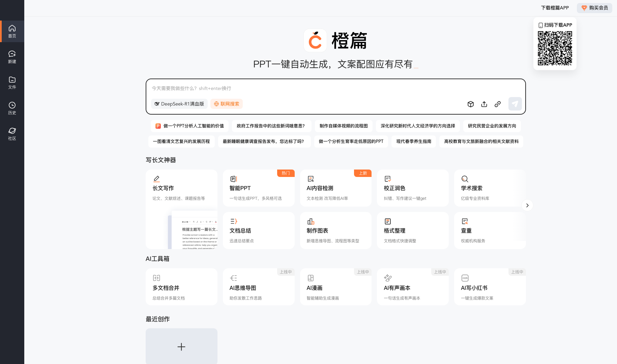Image resolution: width=617 pixels, height=364 pixels.
Task: Open the AI有声画本 card title
Action: pyautogui.click(x=397, y=288)
